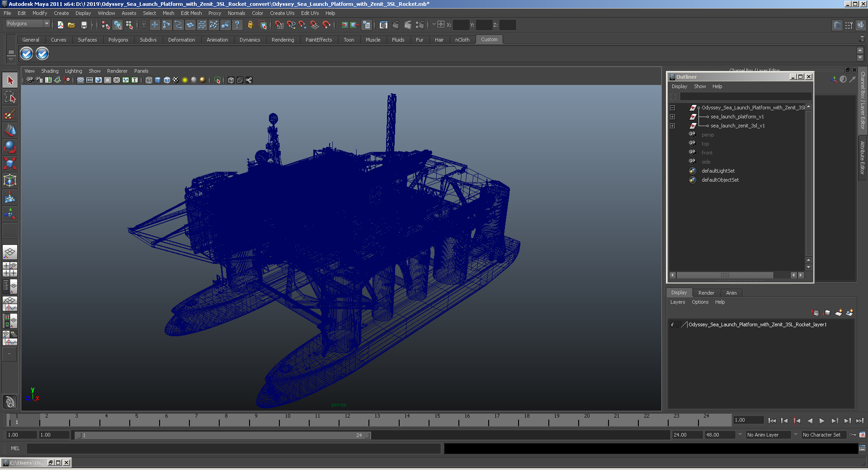The height and width of the screenshot is (470, 868).
Task: Open the Polygons menu set dropdown
Action: point(28,23)
